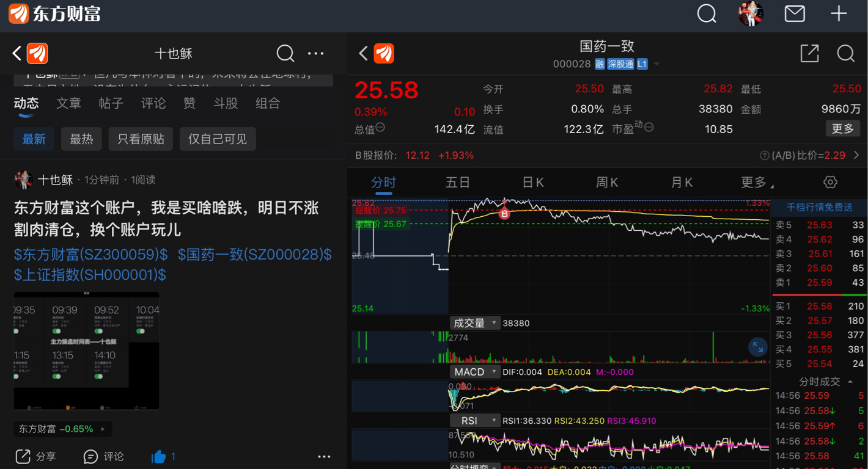Open search from the top bar magnifier
The height and width of the screenshot is (469, 868).
pyautogui.click(x=707, y=13)
